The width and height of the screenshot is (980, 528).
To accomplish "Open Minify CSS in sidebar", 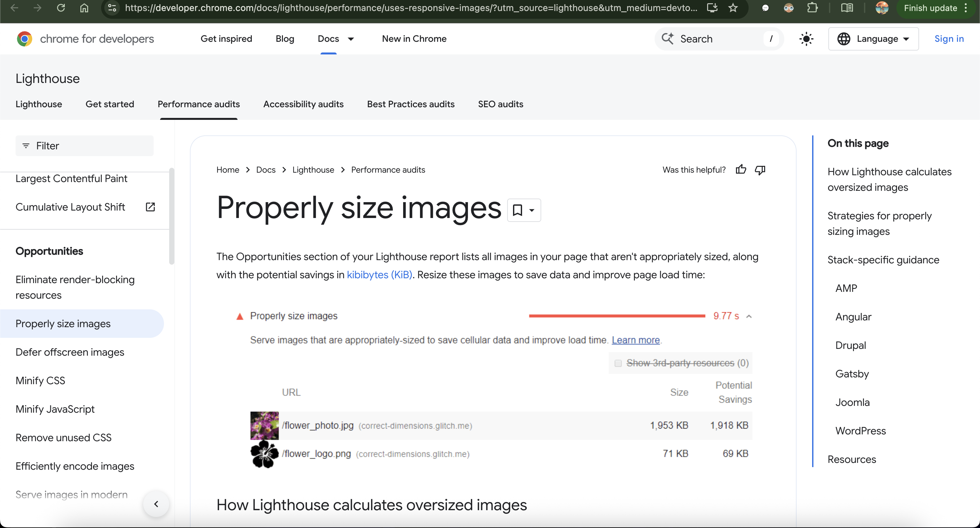I will (x=40, y=381).
